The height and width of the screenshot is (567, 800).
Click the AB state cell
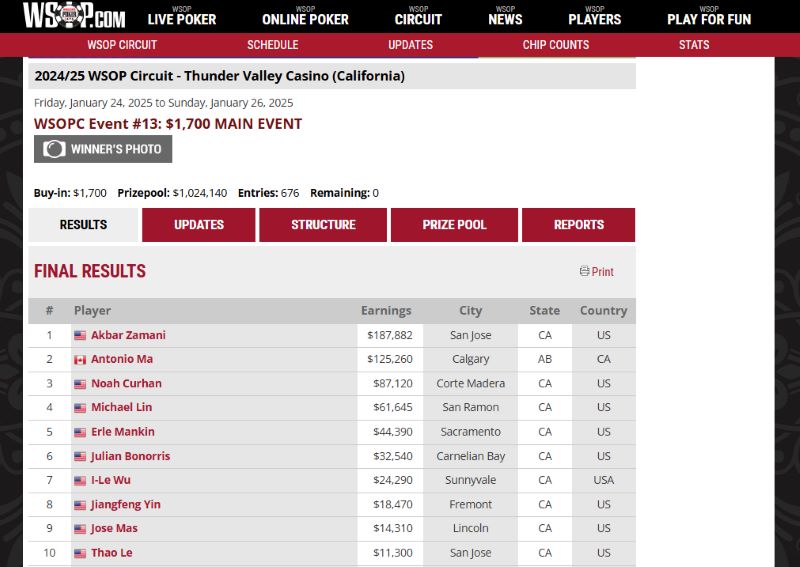(544, 359)
